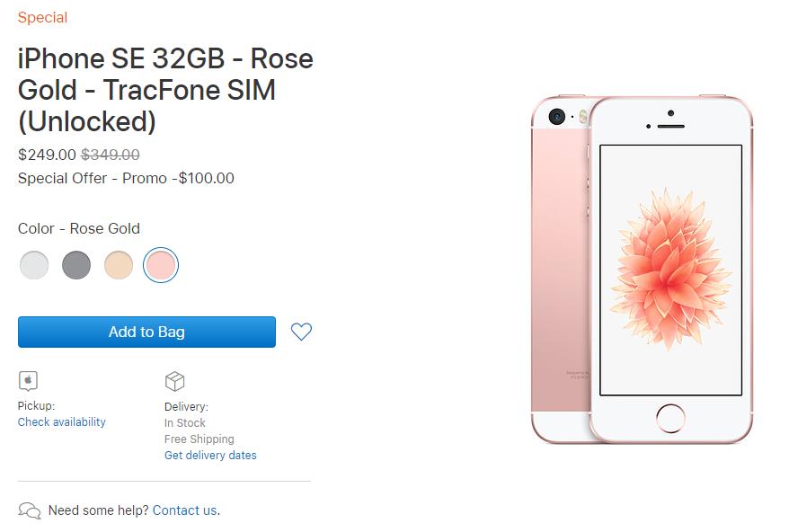The height and width of the screenshot is (532, 789).
Task: Click the Contact us link
Action: pos(183,510)
